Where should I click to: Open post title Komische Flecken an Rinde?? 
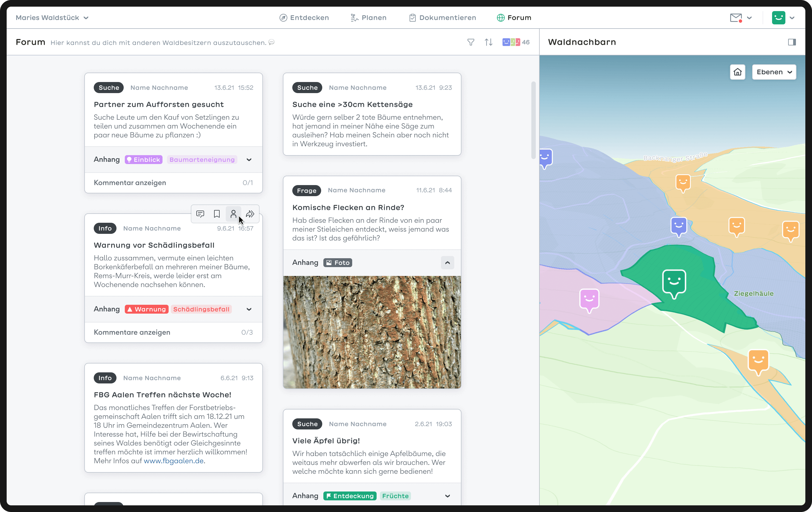tap(348, 208)
